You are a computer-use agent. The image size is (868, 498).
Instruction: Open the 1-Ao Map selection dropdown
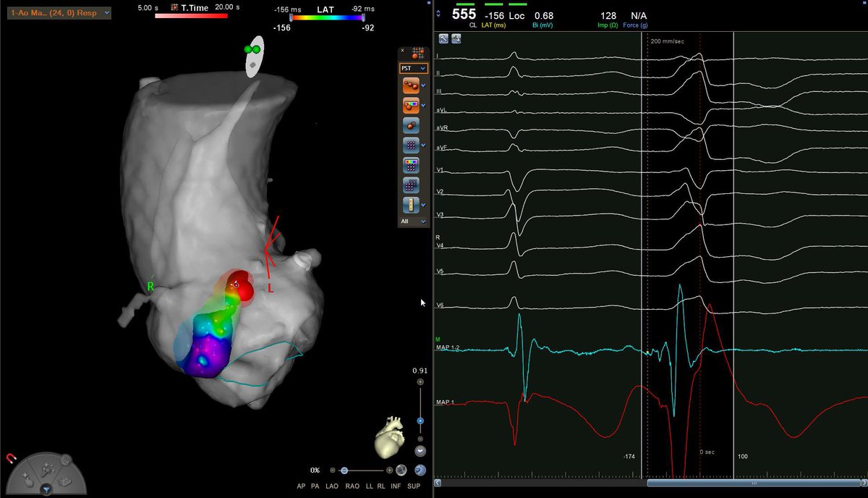tap(60, 12)
